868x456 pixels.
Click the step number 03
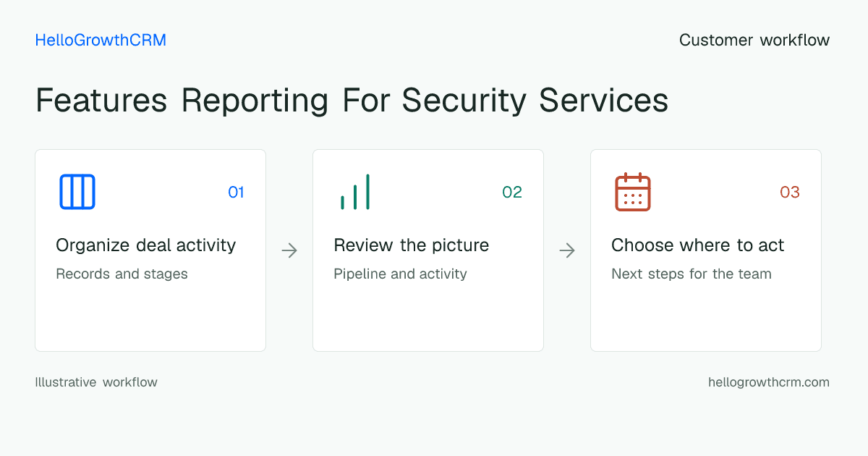(790, 193)
